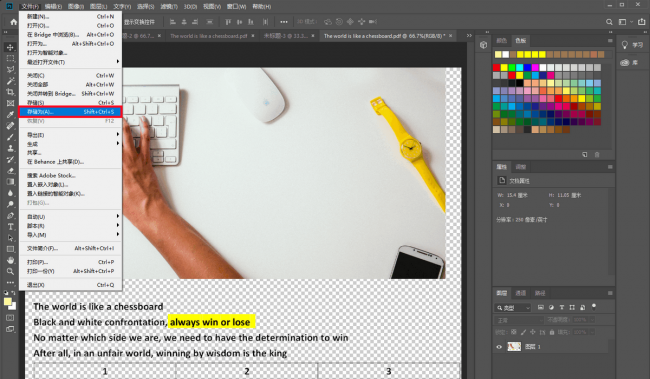Click the share/export icon at top right
Screen dimensions: 650x379
pyautogui.click(x=642, y=22)
